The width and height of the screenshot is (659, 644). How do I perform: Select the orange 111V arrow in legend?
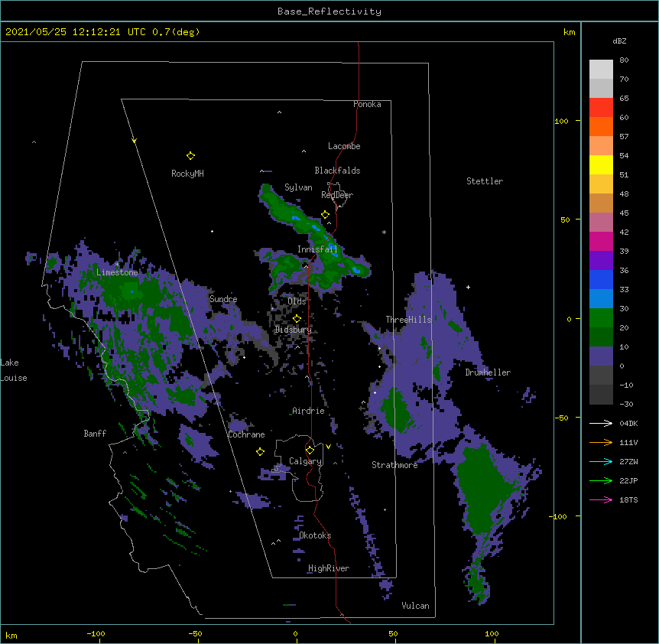pos(601,442)
